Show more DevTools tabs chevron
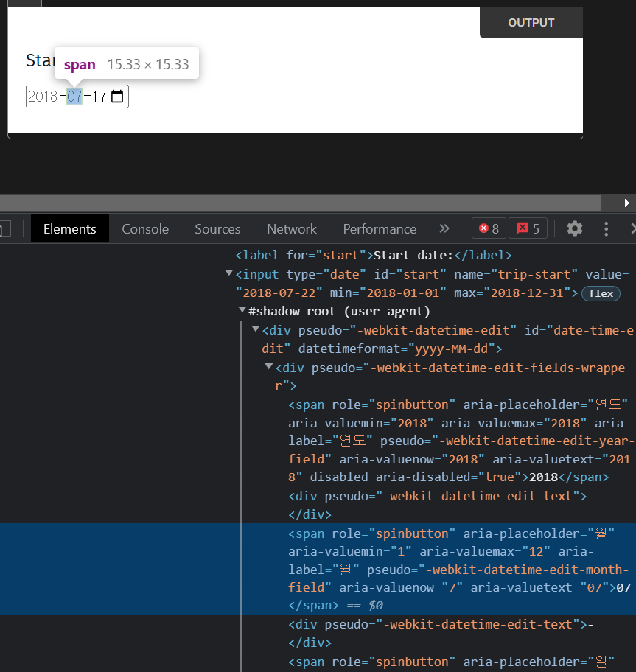 click(x=444, y=229)
